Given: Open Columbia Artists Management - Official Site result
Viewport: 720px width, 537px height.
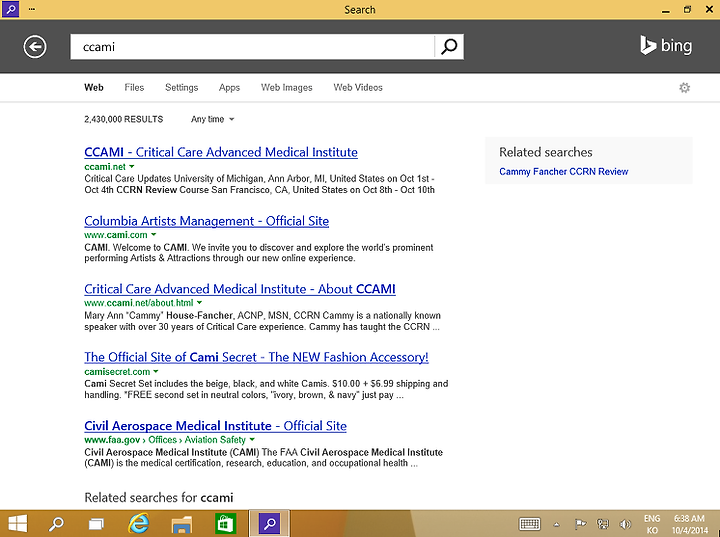Looking at the screenshot, I should (207, 221).
